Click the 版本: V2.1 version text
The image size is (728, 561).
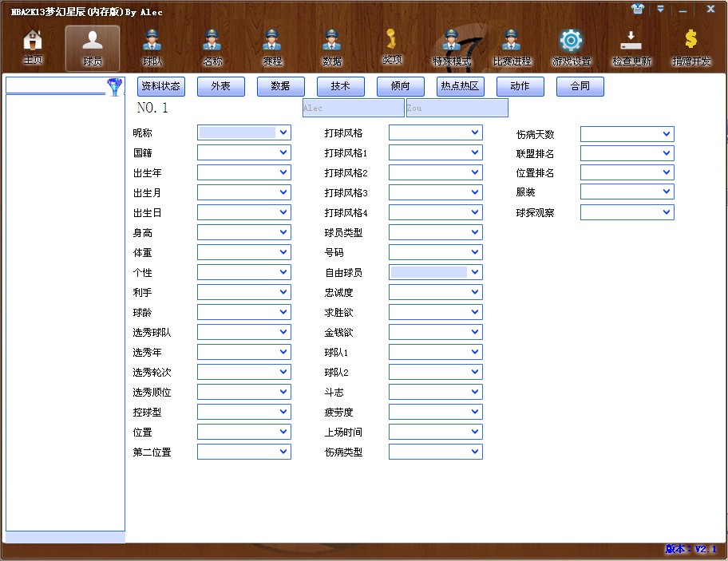(690, 549)
